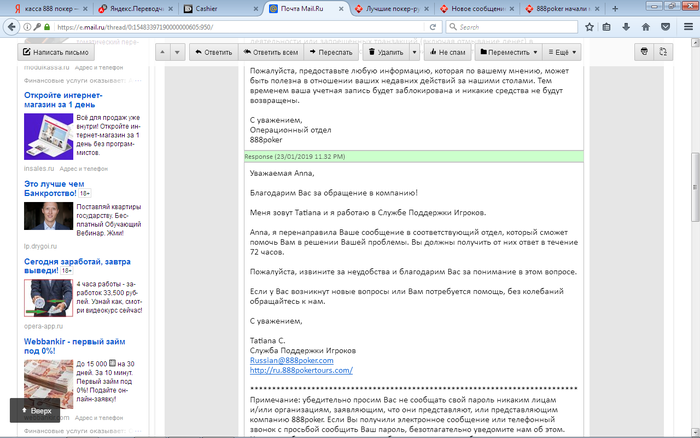Open the Firefox hamburger menu
This screenshot has width=700, height=438.
tap(688, 27)
